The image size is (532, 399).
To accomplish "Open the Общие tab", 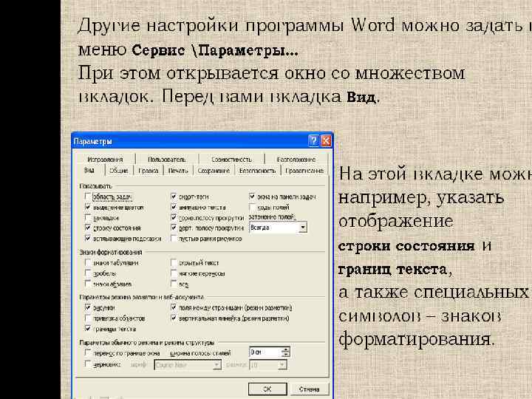I will point(119,171).
